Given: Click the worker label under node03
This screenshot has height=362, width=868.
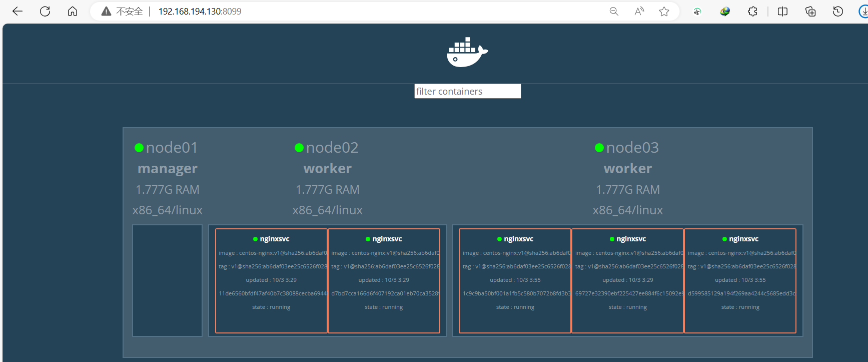Looking at the screenshot, I should point(628,169).
